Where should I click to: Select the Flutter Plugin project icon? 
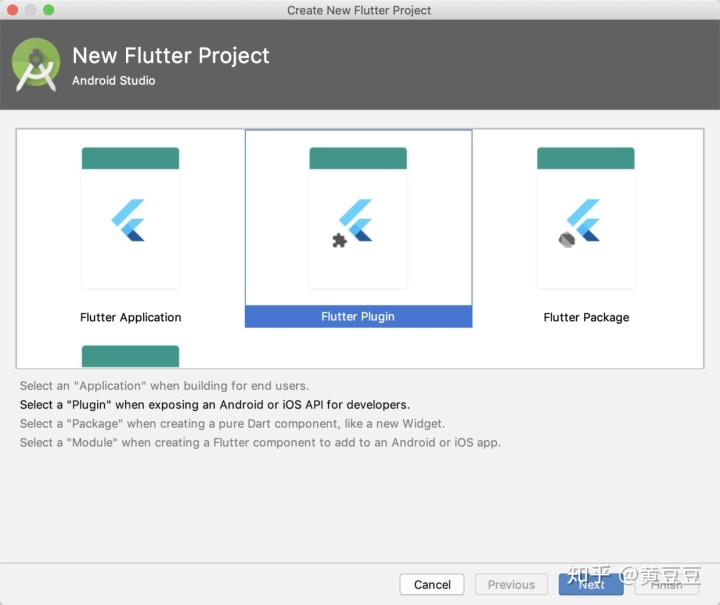point(358,219)
